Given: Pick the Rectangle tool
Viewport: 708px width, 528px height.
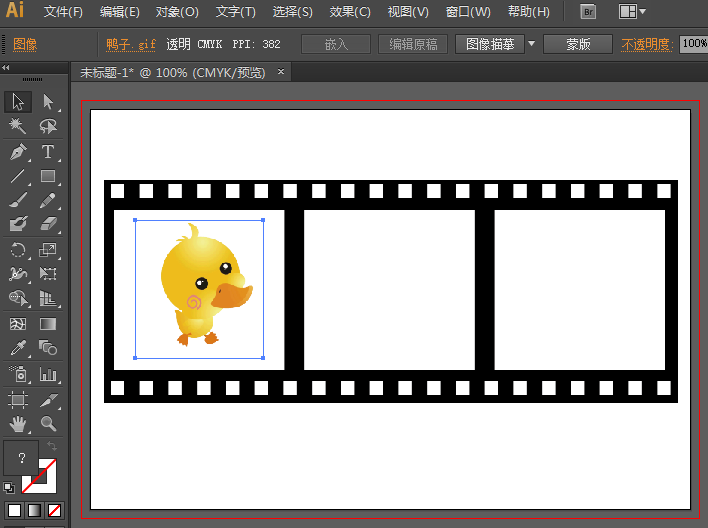Looking at the screenshot, I should (48, 176).
